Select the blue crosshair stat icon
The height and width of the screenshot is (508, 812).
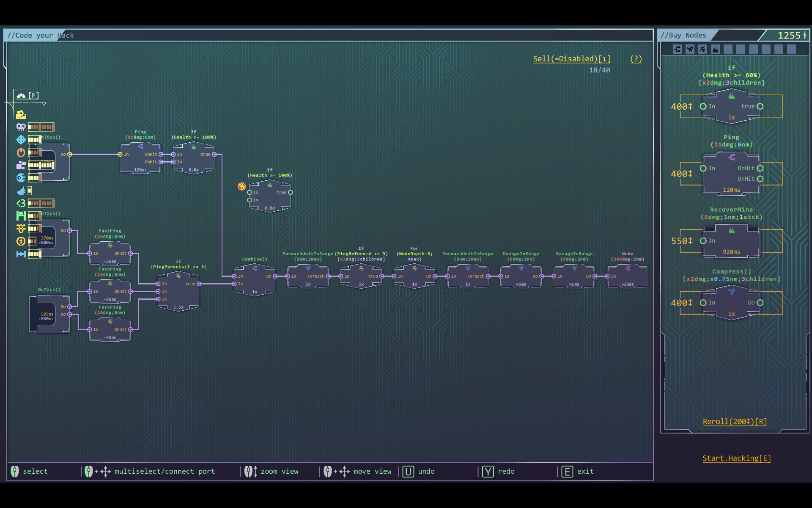click(21, 140)
